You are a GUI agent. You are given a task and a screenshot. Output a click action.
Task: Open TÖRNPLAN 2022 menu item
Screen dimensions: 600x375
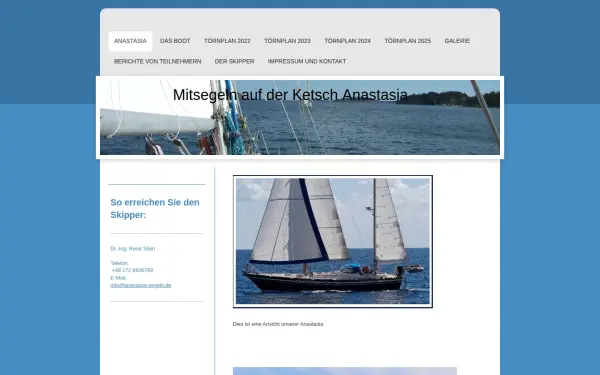pos(227,41)
